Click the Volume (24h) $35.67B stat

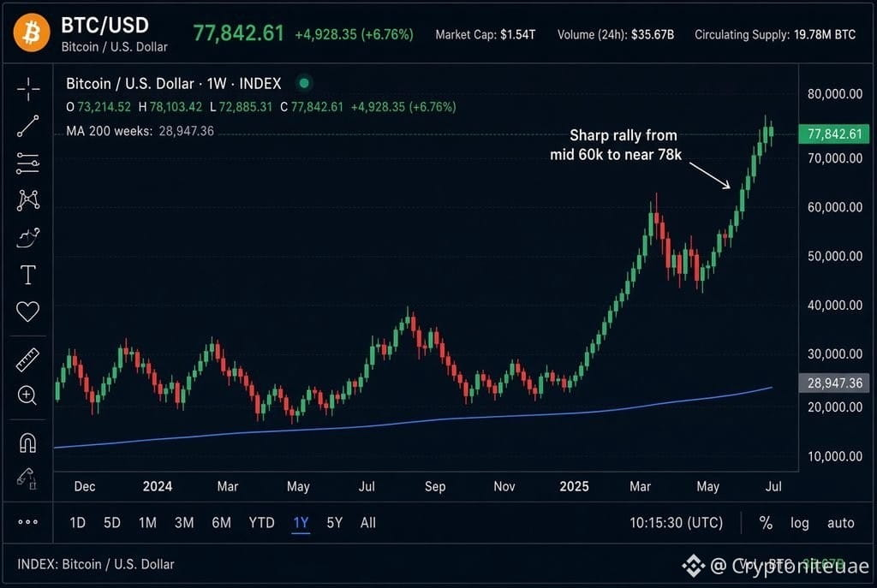[x=616, y=34]
